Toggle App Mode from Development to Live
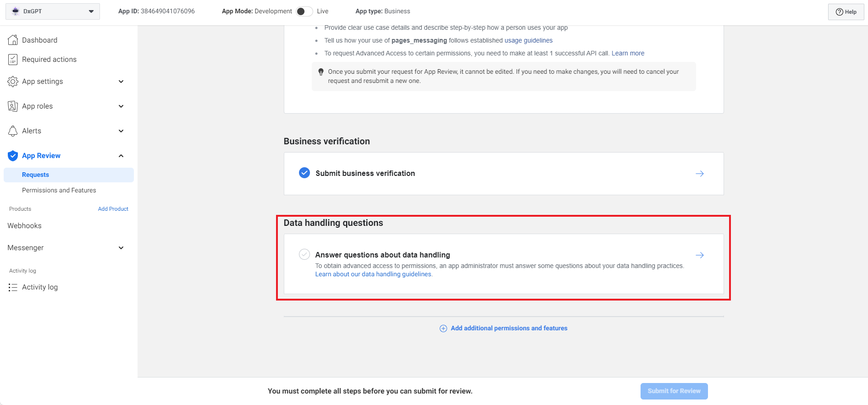Screen dimensions: 868x405 [x=304, y=11]
